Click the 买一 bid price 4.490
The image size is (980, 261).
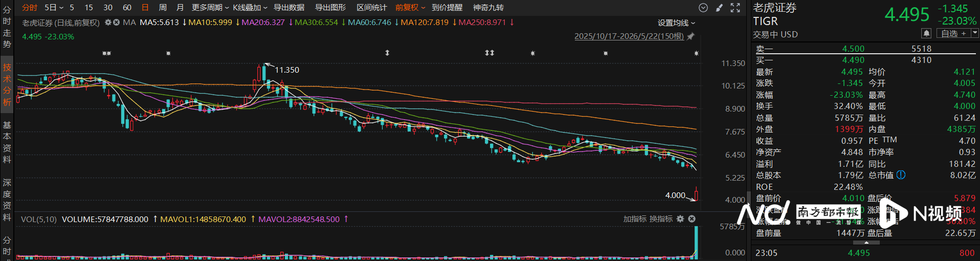pyautogui.click(x=853, y=60)
